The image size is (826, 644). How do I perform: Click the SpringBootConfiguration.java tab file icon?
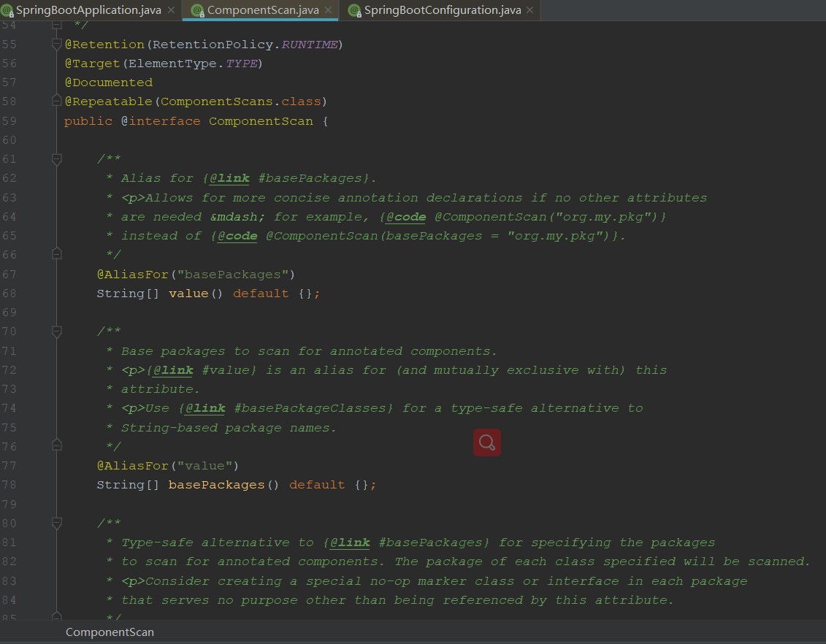(355, 10)
